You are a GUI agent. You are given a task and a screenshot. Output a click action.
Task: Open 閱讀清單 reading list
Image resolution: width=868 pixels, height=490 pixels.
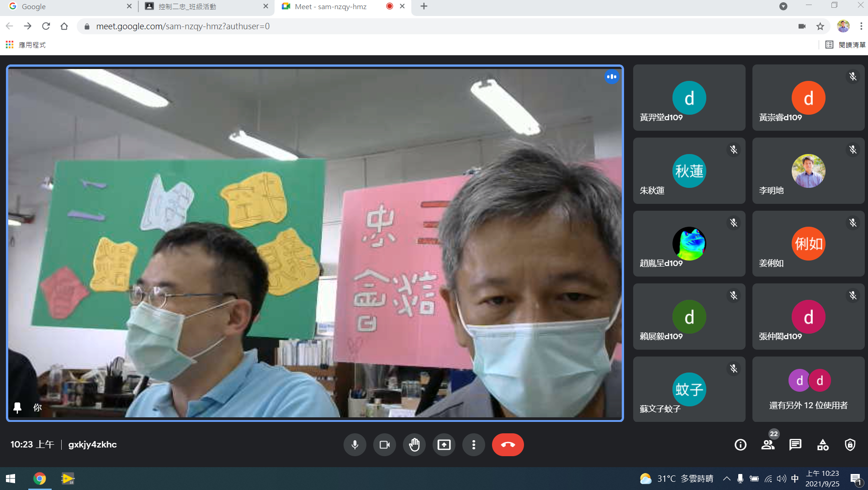[x=845, y=45]
